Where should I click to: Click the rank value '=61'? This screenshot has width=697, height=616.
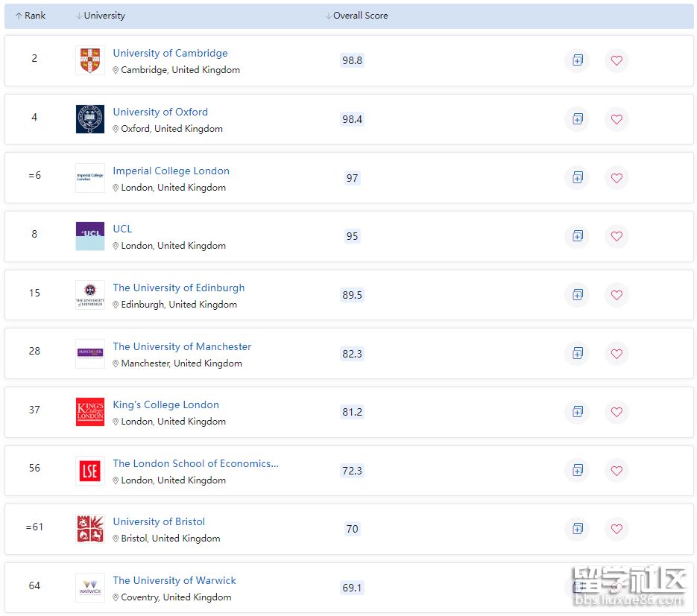pyautogui.click(x=34, y=527)
